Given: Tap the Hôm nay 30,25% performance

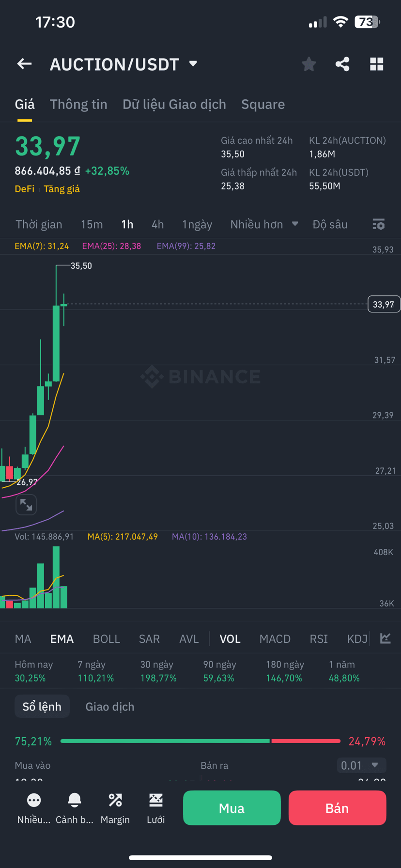Looking at the screenshot, I should pyautogui.click(x=33, y=671).
